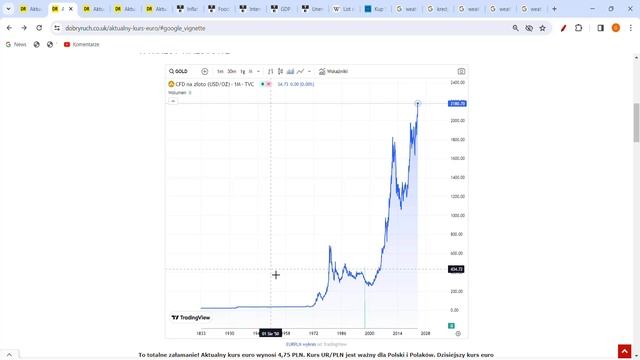Click the crossed-eye tracking protection icon
This screenshot has width=640, height=360.
[529, 28]
